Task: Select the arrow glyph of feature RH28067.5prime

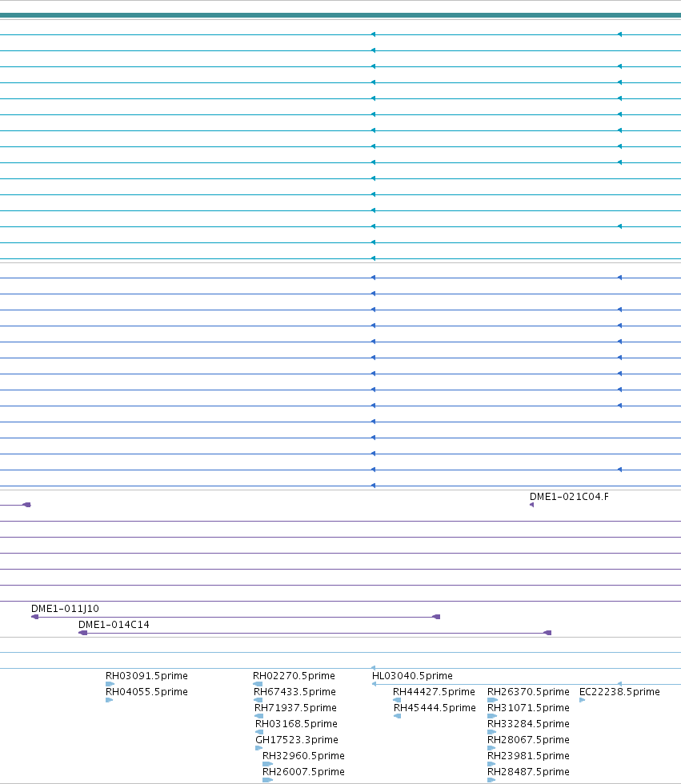Action: (491, 748)
